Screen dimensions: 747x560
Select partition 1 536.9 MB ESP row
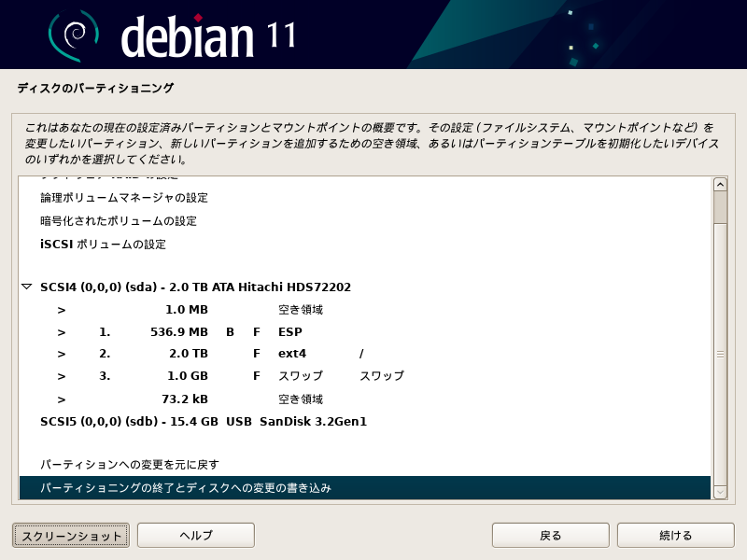pyautogui.click(x=365, y=332)
